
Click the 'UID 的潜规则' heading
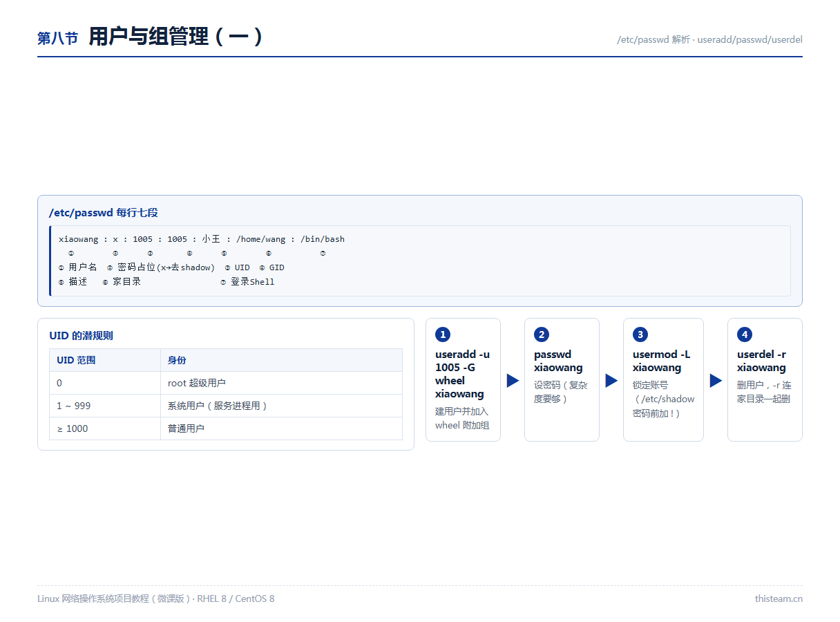click(82, 336)
